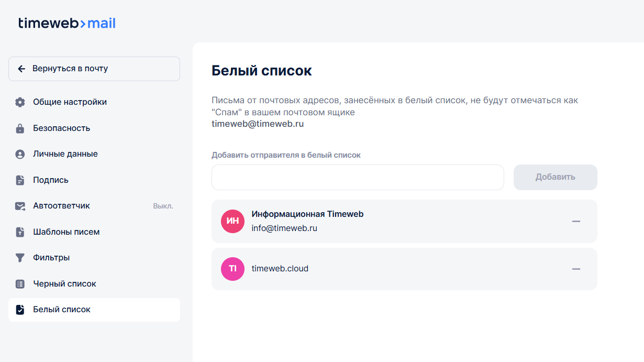Click the 'Выкл.' autoresponder status label
Screen dimensions: 644x362
(x=163, y=206)
